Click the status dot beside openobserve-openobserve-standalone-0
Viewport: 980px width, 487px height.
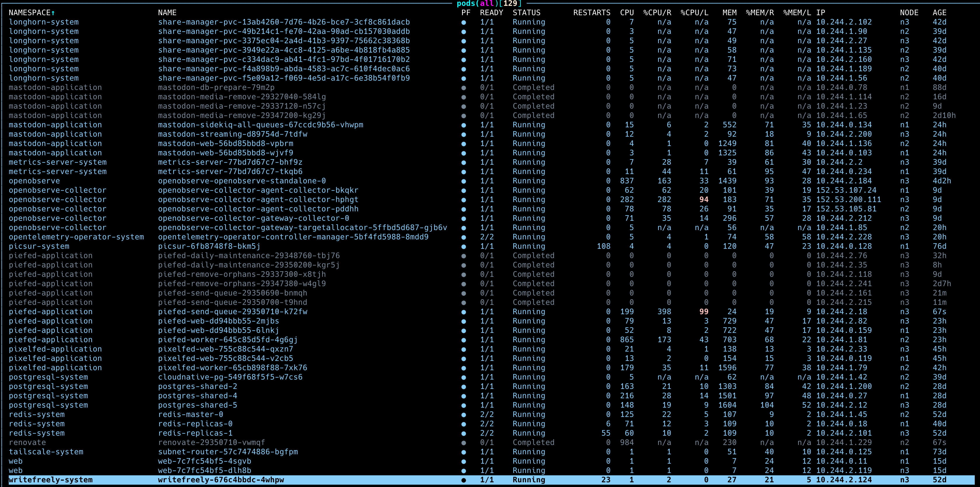(463, 180)
